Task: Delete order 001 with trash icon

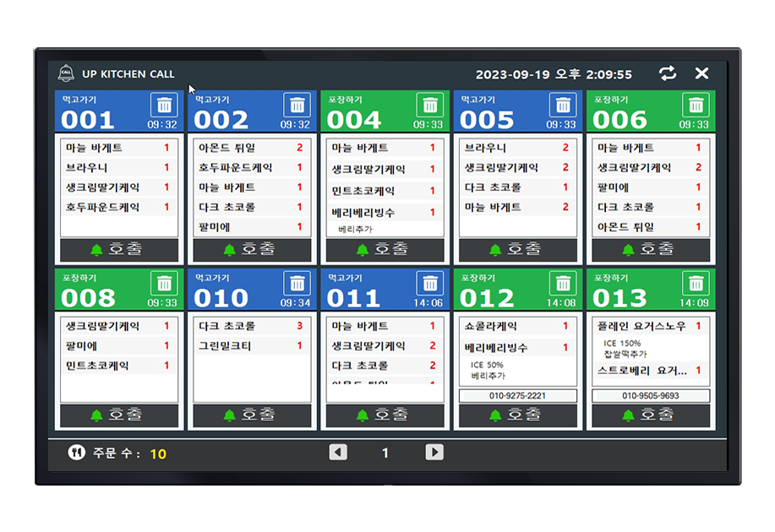Action: pyautogui.click(x=164, y=106)
